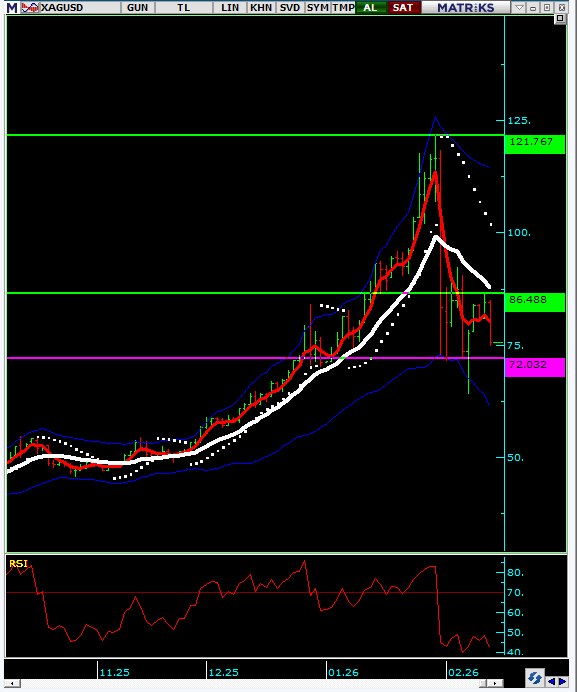Click the 02.26 date marker

pos(463,673)
